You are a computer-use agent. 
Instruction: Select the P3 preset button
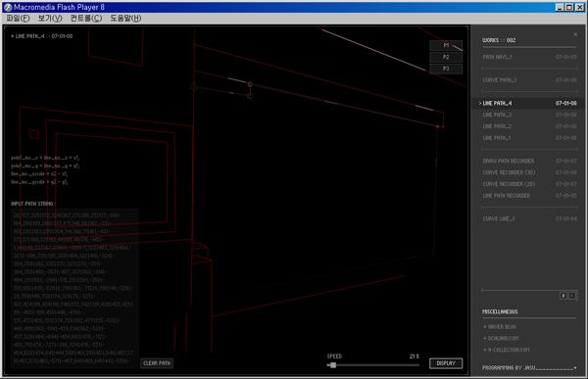[446, 69]
